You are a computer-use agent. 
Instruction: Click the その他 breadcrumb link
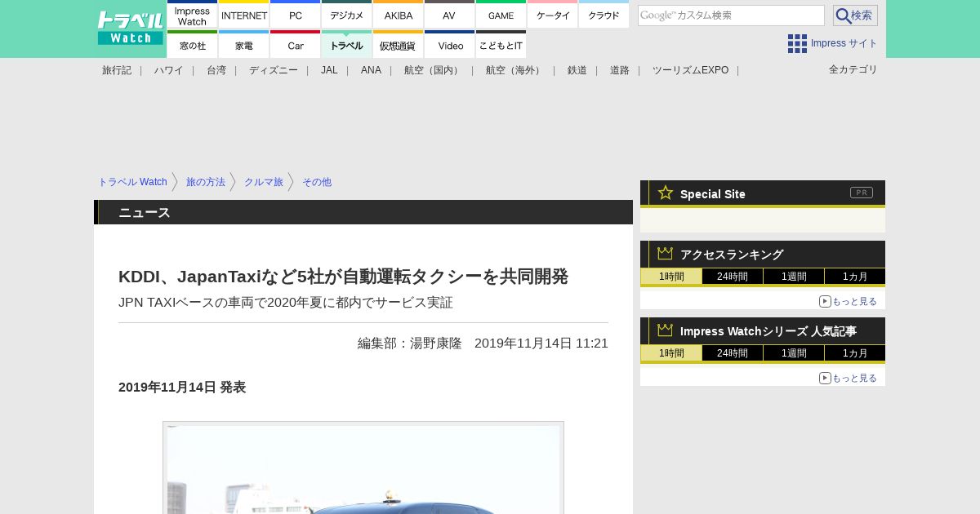[317, 182]
